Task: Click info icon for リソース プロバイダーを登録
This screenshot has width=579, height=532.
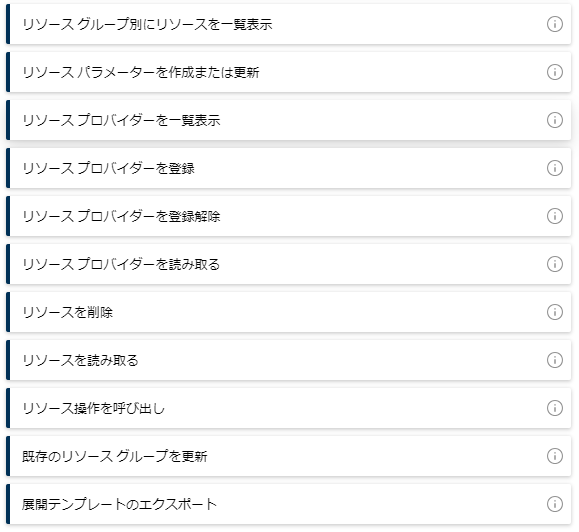Action: 554,168
